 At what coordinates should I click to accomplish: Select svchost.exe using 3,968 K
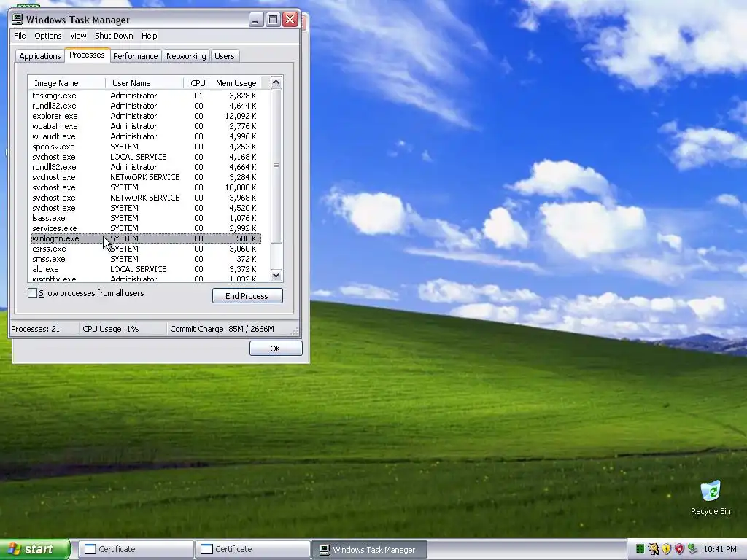coord(145,198)
